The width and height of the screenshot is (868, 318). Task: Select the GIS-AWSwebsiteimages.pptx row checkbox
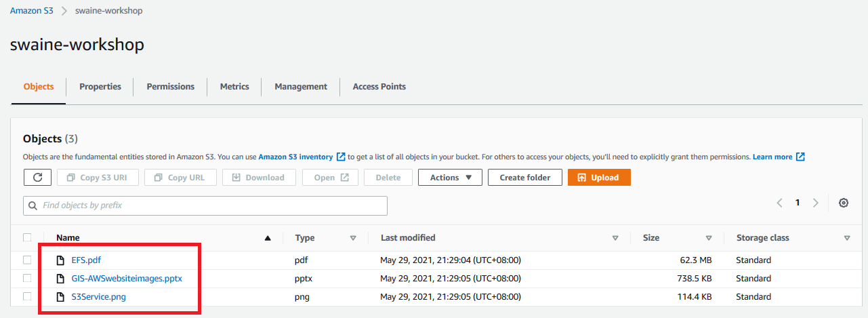(x=27, y=278)
